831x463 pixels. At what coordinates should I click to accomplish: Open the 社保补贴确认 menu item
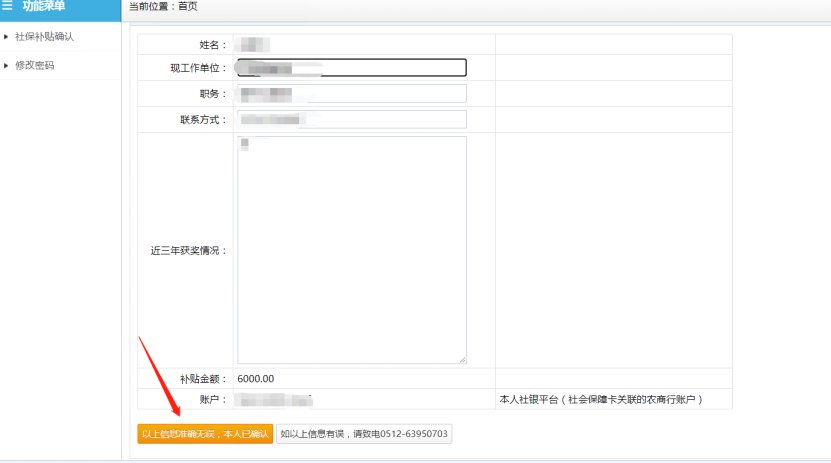44,37
